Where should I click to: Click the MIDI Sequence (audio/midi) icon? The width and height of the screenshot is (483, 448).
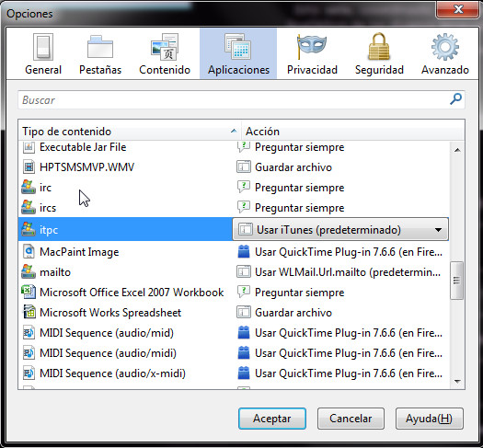29,353
